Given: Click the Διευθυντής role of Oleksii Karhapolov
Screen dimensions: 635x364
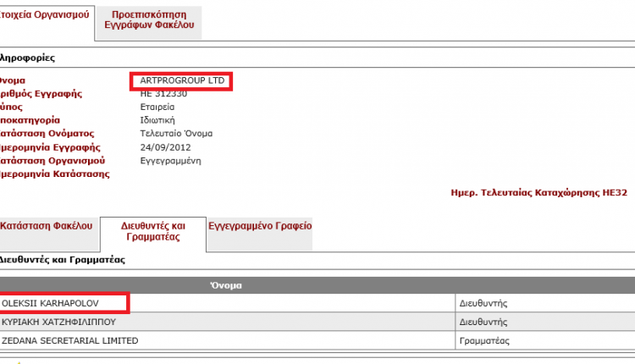Looking at the screenshot, I should tap(483, 303).
